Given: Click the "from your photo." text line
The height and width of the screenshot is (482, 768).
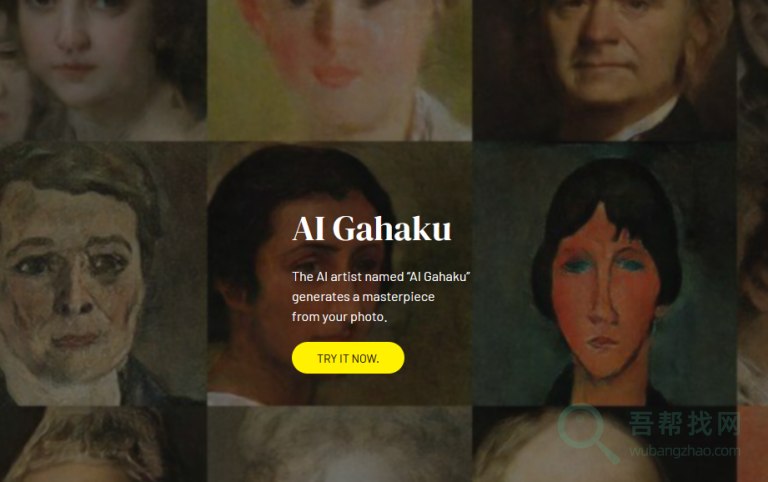Looking at the screenshot, I should [339, 317].
